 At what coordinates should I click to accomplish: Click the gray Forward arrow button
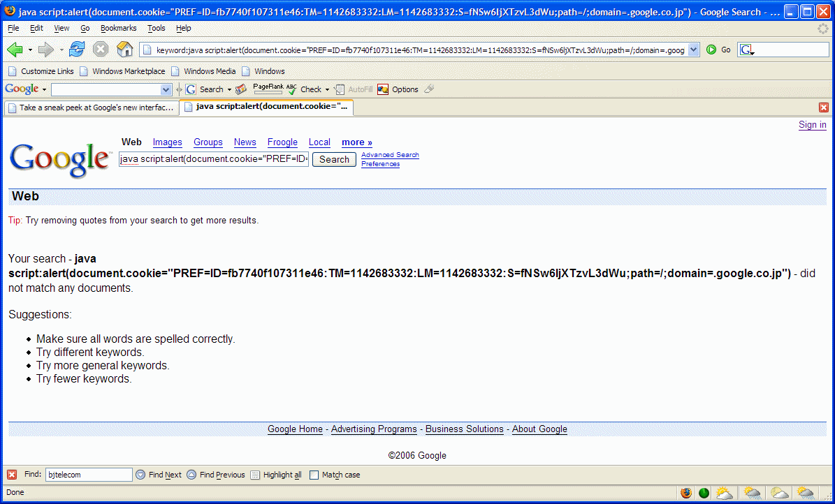(46, 50)
